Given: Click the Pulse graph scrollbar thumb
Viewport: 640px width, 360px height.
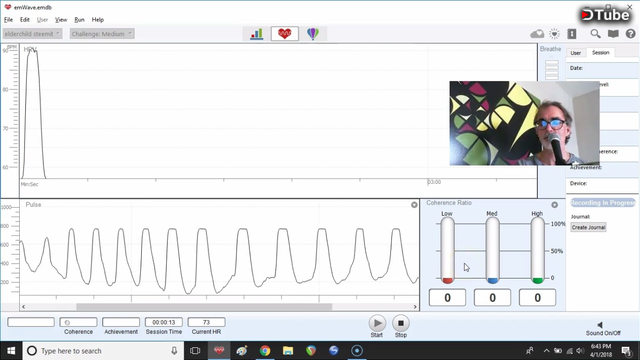Looking at the screenshot, I should point(204,307).
